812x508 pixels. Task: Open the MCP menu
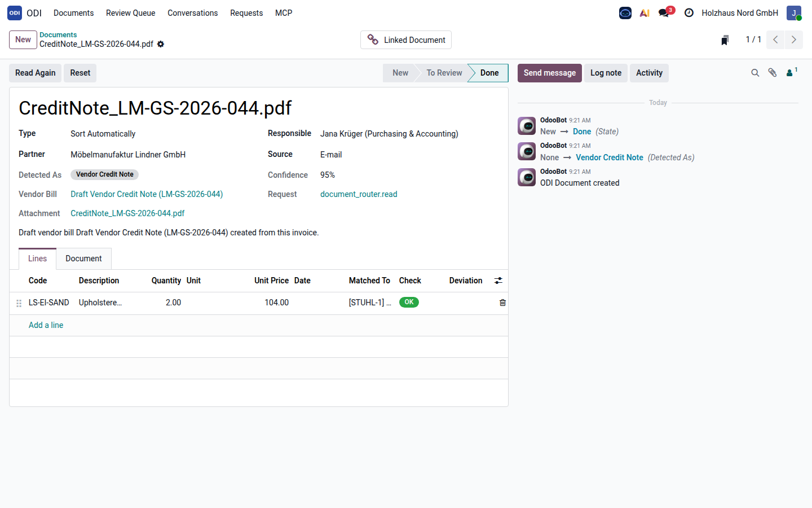click(284, 13)
